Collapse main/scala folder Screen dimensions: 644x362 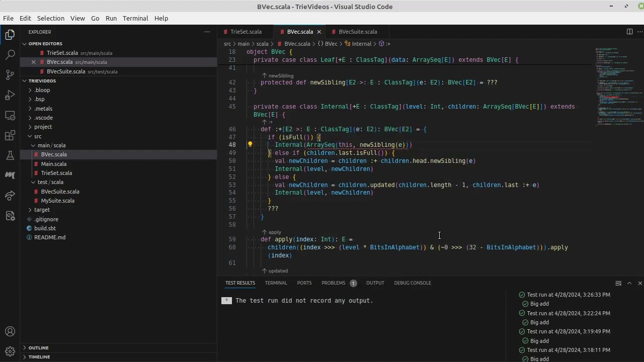[52, 145]
